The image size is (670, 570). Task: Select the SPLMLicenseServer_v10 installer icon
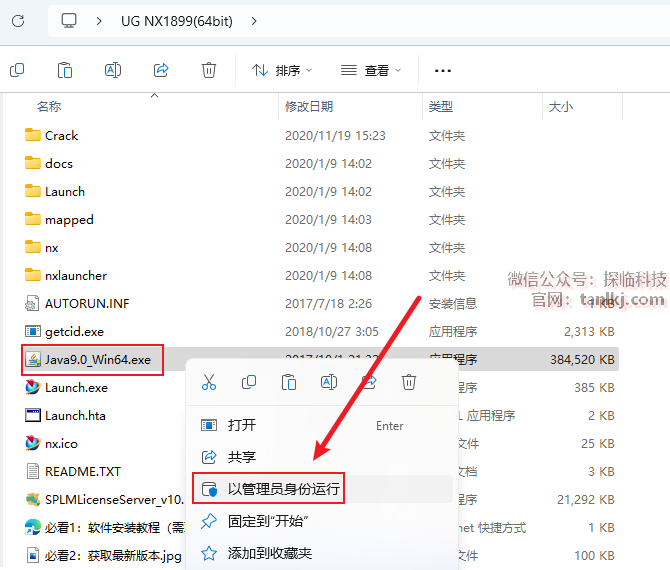33,499
